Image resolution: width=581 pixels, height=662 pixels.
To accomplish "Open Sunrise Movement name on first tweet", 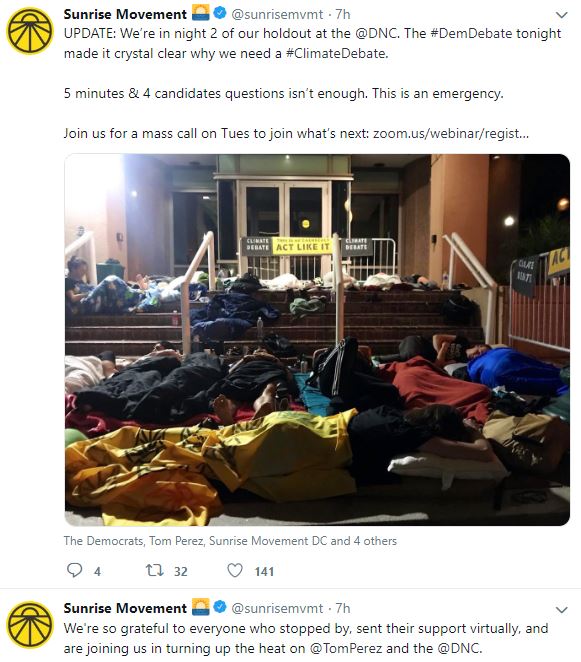I will (x=125, y=14).
